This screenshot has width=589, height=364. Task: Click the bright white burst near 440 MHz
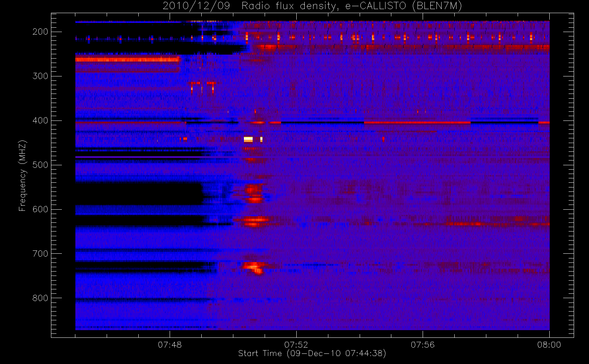[x=248, y=139]
